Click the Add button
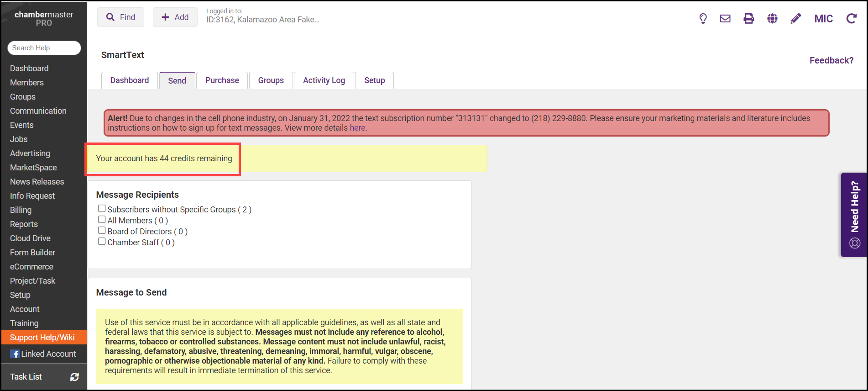This screenshot has height=391, width=868. tap(175, 17)
